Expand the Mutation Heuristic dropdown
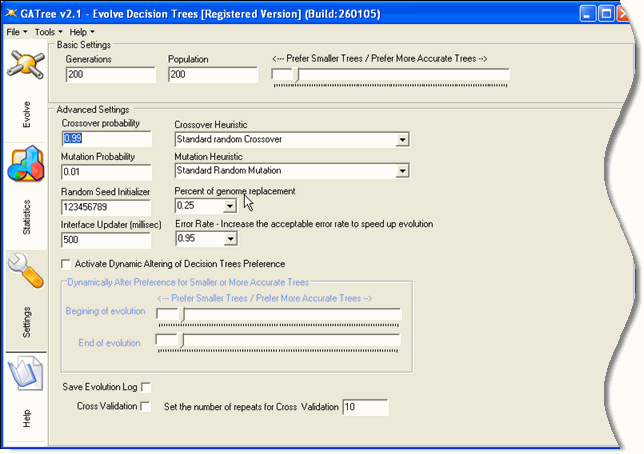 [402, 171]
